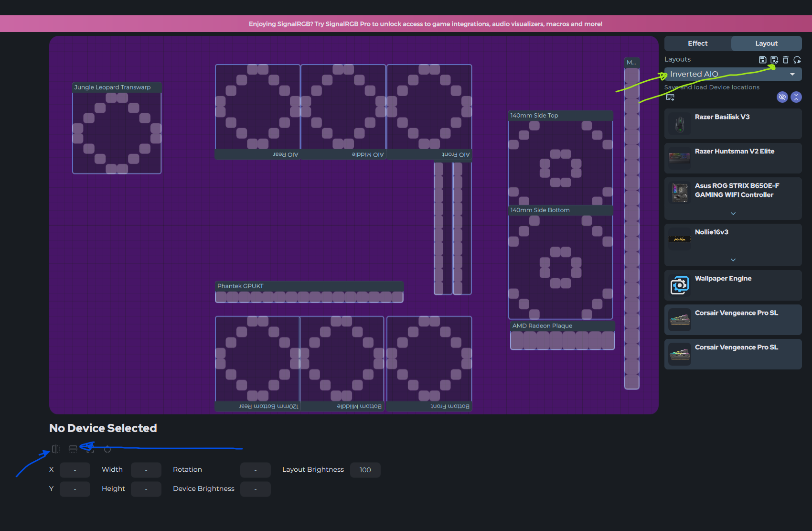Click the X position field
The width and height of the screenshot is (812, 531).
75,470
